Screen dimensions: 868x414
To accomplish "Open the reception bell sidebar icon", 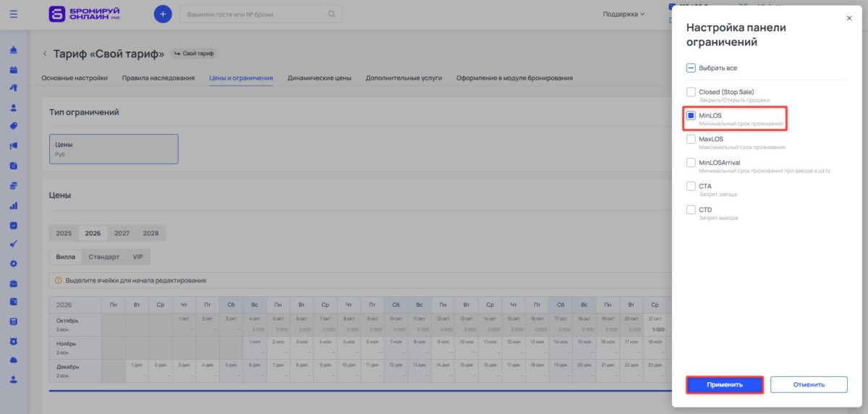I will coord(14,51).
